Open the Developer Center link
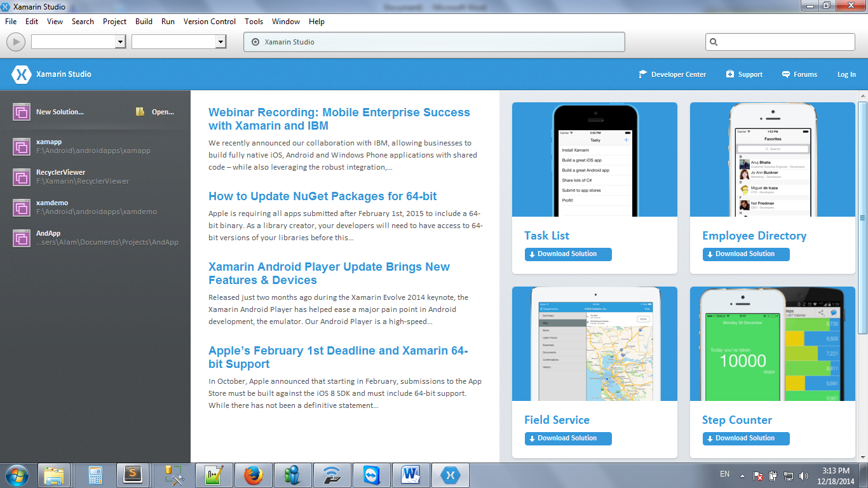Viewport: 868px width, 488px height. (x=679, y=74)
